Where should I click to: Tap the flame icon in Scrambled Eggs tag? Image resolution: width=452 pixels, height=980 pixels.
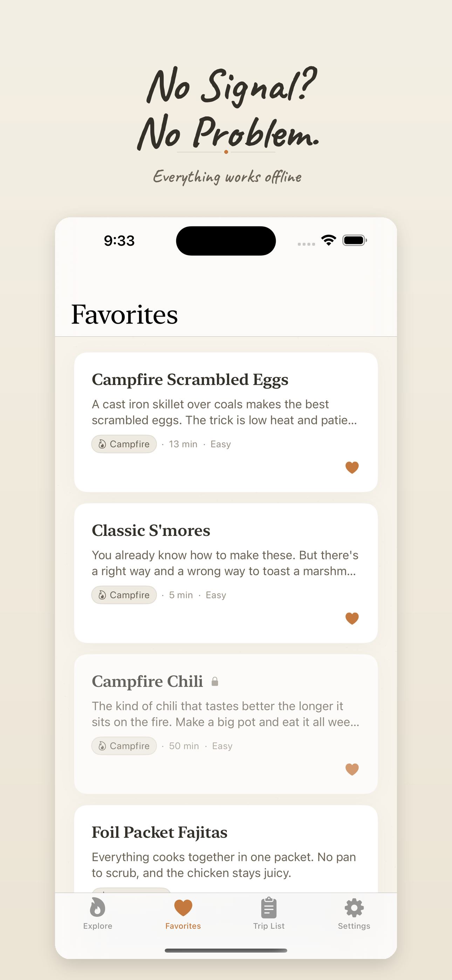[x=102, y=444]
